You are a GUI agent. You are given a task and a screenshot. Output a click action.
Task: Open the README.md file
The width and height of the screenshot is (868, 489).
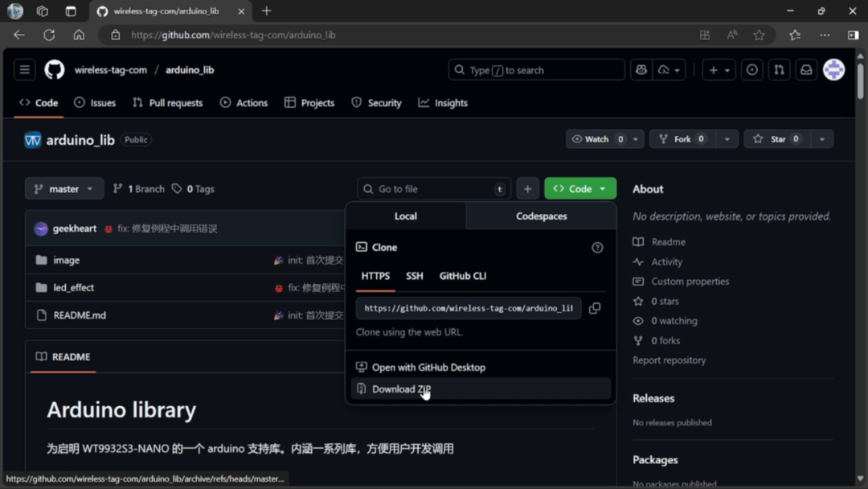(x=80, y=315)
